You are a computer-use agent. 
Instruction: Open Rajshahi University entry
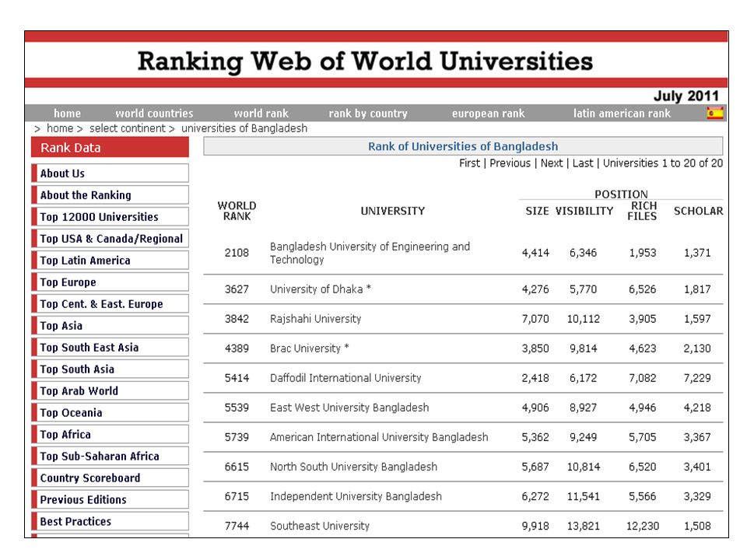click(x=315, y=319)
